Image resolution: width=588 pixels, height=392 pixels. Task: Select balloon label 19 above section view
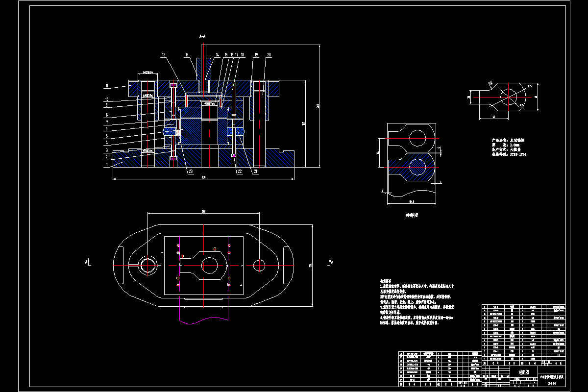tap(256, 55)
